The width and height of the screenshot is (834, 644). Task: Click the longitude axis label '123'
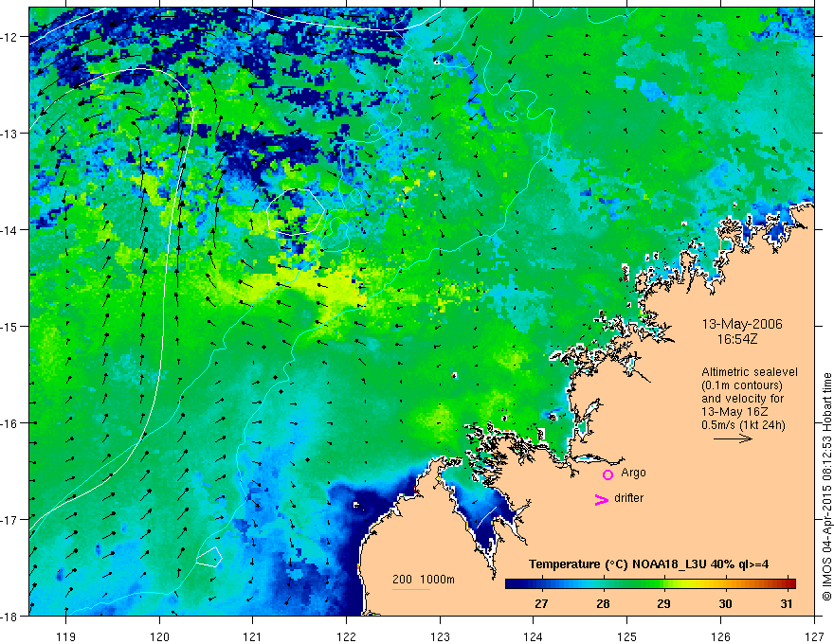(440, 636)
